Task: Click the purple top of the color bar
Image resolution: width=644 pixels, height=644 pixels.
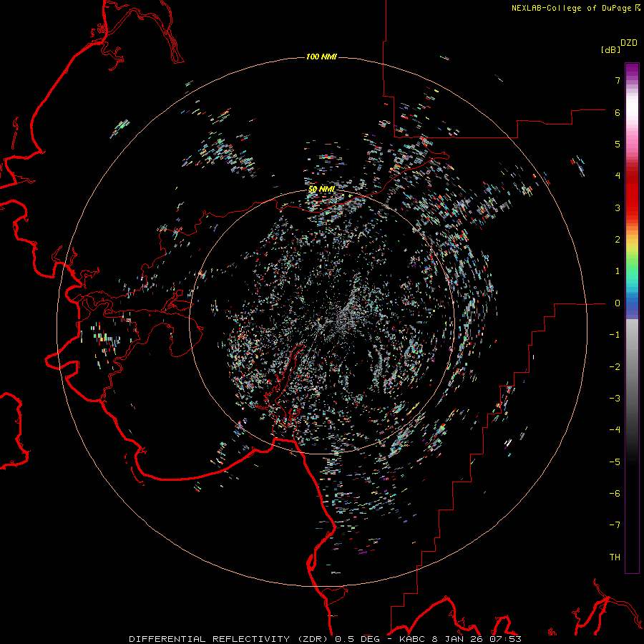Action: pos(632,70)
